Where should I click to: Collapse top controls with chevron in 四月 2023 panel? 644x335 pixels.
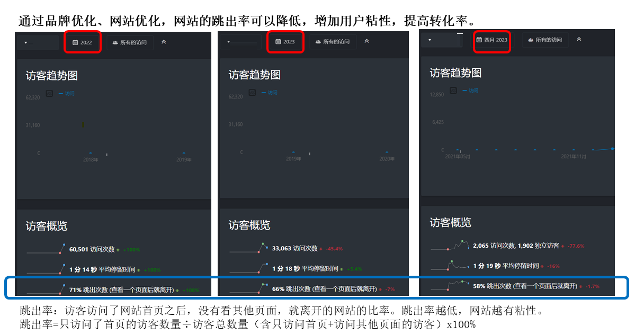579,39
